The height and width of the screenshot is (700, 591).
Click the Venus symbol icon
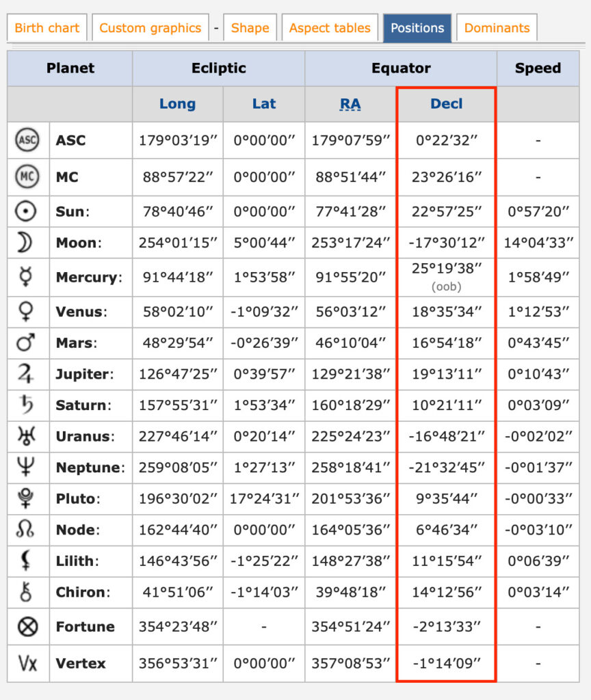point(26,311)
